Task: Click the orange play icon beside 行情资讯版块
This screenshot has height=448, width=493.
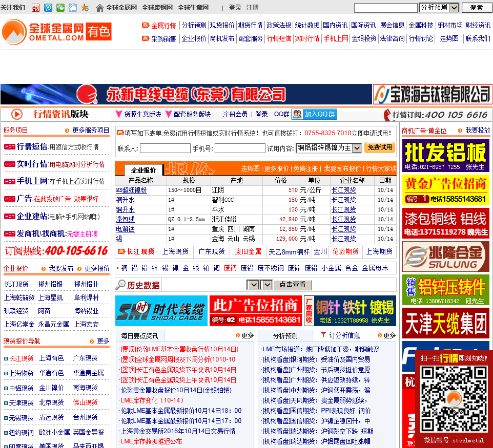Action: coord(17,114)
